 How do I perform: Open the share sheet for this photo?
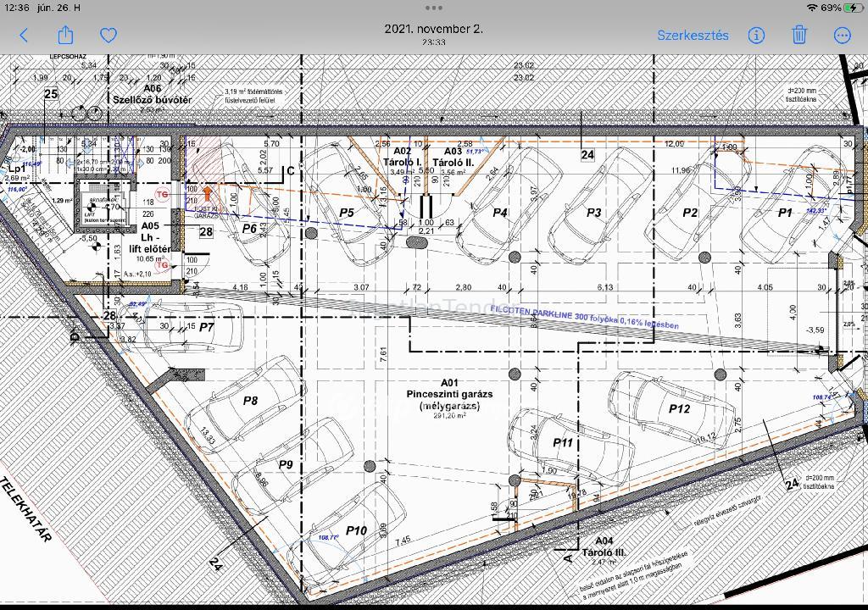coord(65,35)
